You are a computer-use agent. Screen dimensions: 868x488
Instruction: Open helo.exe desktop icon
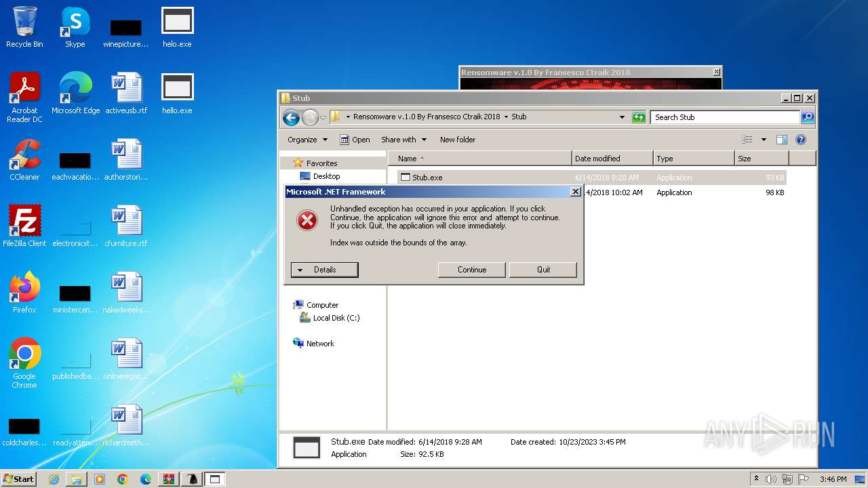[x=177, y=28]
